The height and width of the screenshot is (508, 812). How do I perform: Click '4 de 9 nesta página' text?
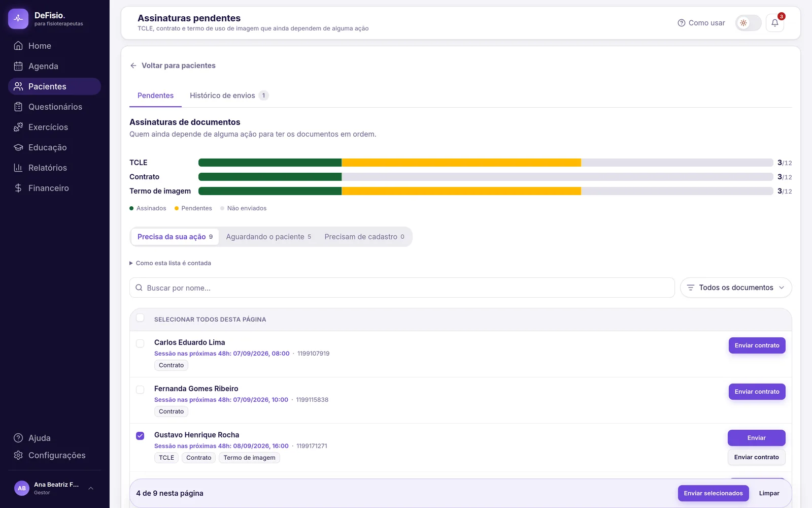click(170, 493)
